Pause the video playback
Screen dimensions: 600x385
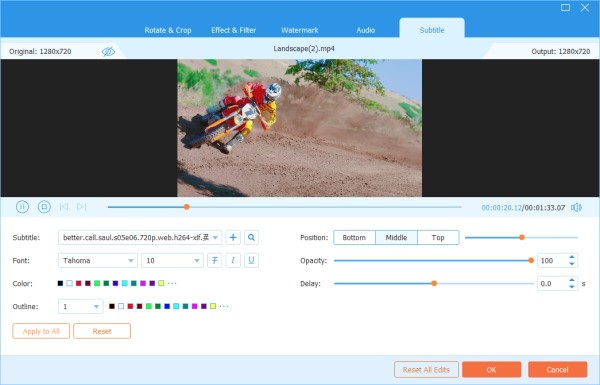point(22,207)
